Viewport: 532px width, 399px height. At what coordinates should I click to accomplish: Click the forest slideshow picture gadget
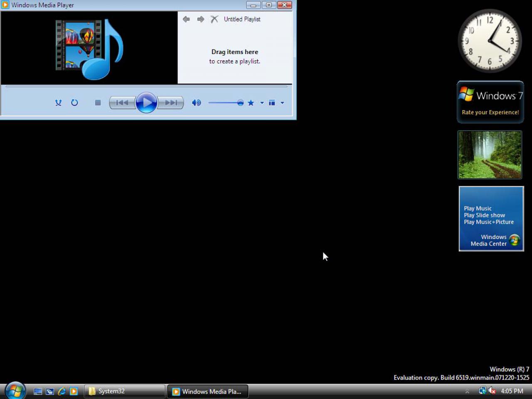tap(490, 155)
